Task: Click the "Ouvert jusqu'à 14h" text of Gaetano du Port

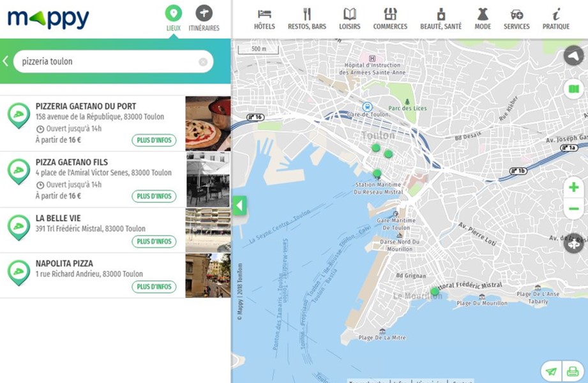Action: pos(74,128)
